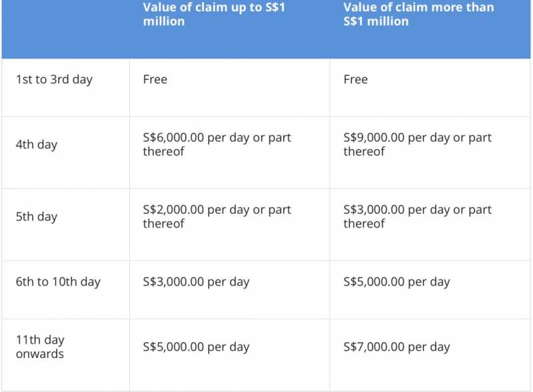Click the 6th to 10th day S$3,000.00 cell
Viewport: 533px width, 392px height.
point(196,282)
